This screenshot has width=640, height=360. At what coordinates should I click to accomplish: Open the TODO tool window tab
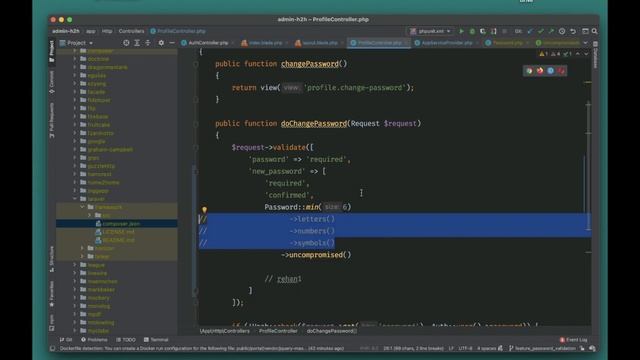126,340
